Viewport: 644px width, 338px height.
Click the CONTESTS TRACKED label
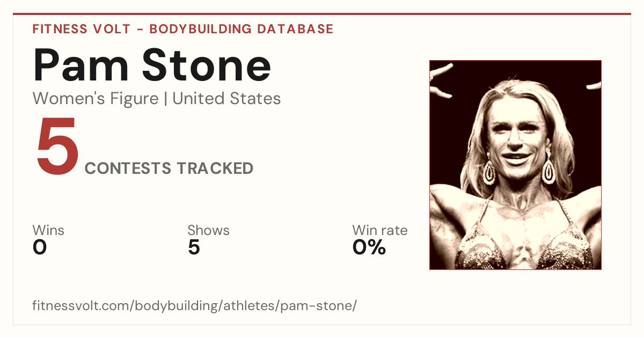(x=169, y=168)
